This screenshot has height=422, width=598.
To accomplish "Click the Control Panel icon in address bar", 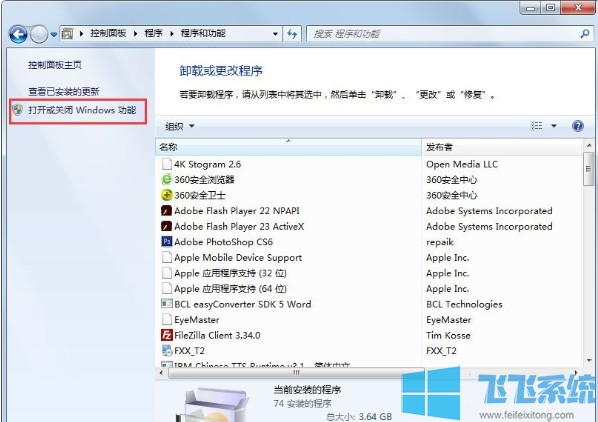I will (x=68, y=34).
